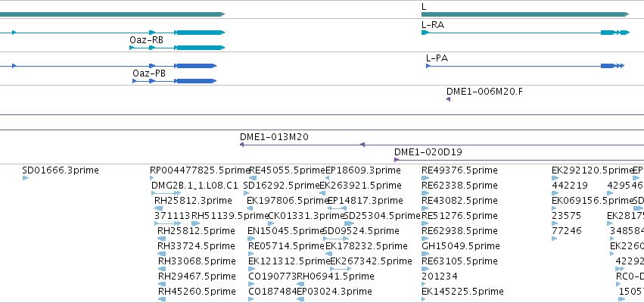Screen dimensions: 644x303
Task: Click the 23575 feature label
Action: click(x=566, y=216)
